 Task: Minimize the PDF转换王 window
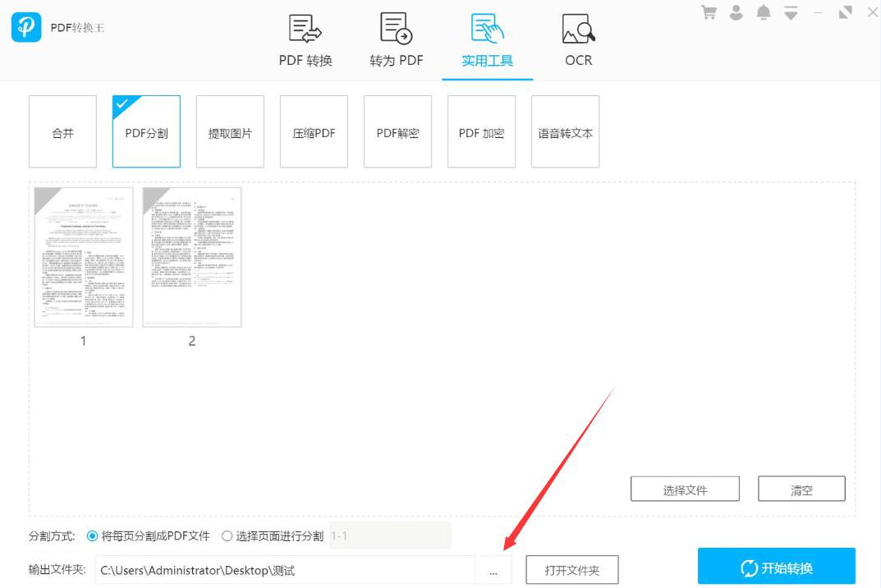818,12
